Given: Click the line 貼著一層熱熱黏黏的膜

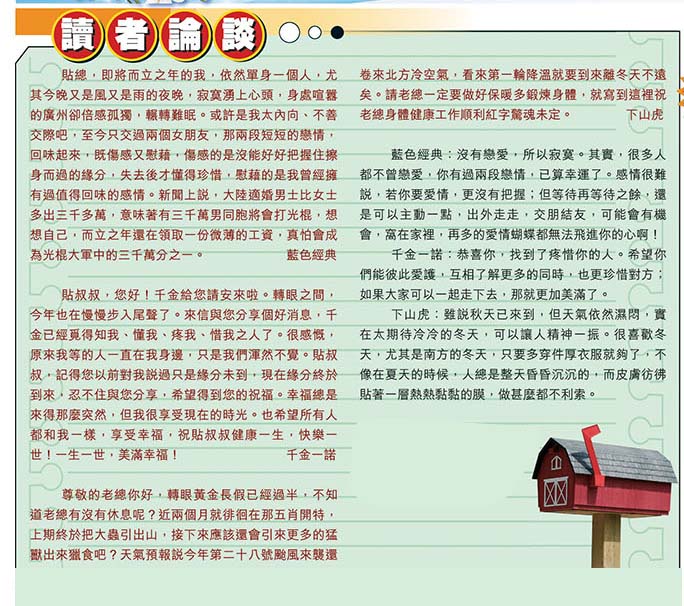Looking at the screenshot, I should [x=478, y=394].
